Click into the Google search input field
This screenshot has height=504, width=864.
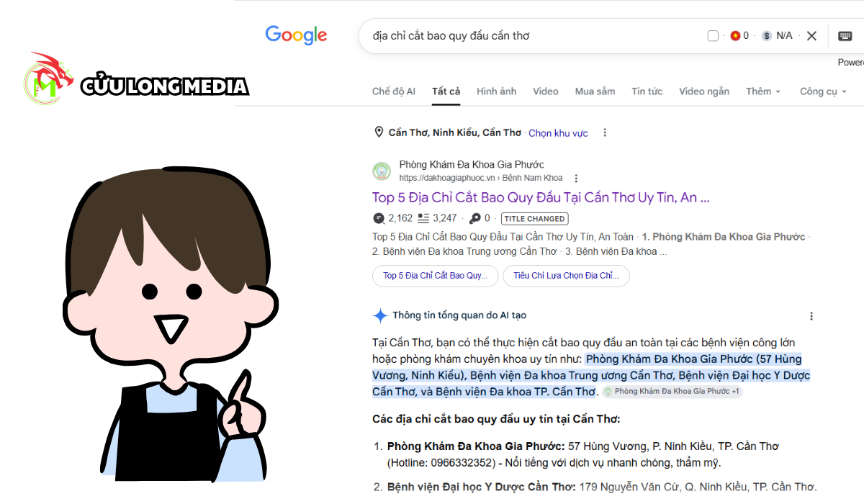(x=533, y=36)
